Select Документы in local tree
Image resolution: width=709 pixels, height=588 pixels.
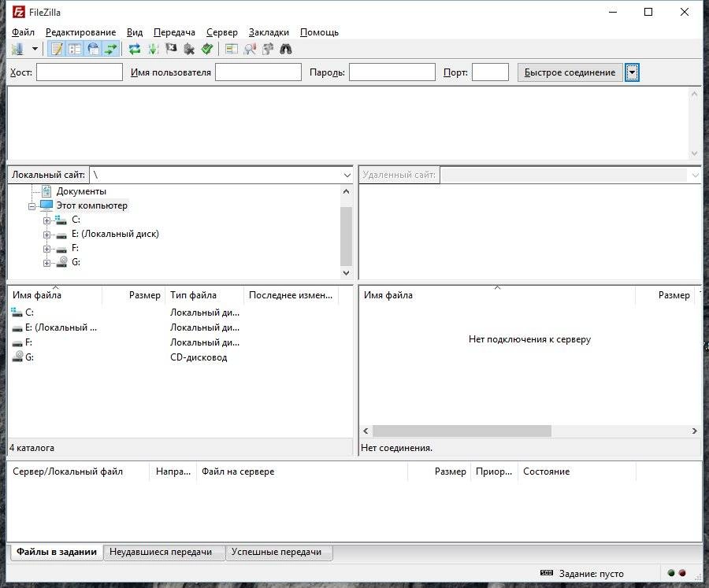point(81,191)
